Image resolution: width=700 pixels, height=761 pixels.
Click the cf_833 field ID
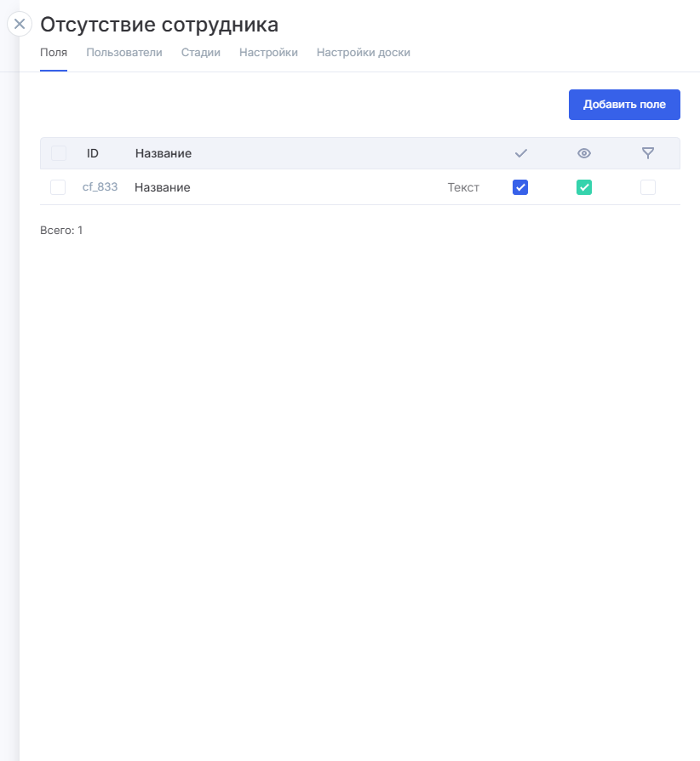pos(100,187)
